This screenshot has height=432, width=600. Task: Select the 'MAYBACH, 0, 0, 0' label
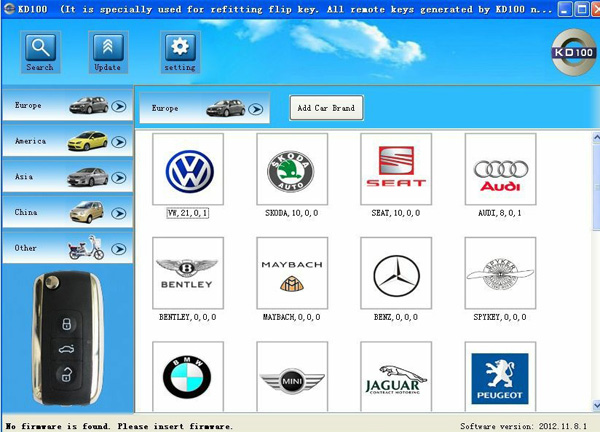click(292, 317)
